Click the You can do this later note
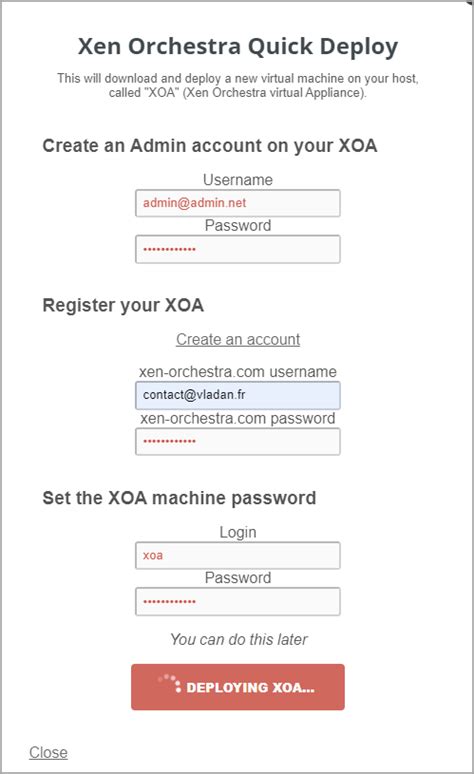This screenshot has height=774, width=474. coord(238,639)
